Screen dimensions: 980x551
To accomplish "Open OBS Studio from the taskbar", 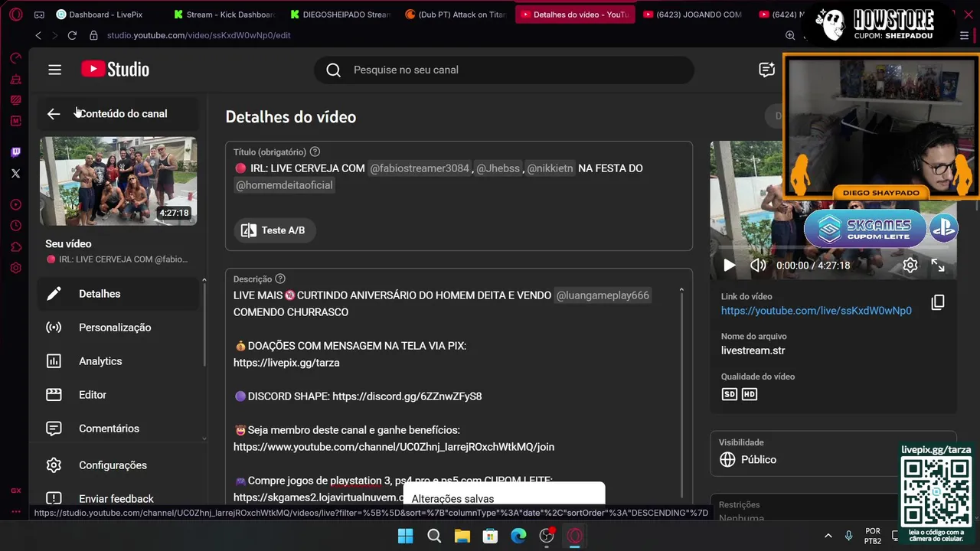I will pyautogui.click(x=547, y=536).
